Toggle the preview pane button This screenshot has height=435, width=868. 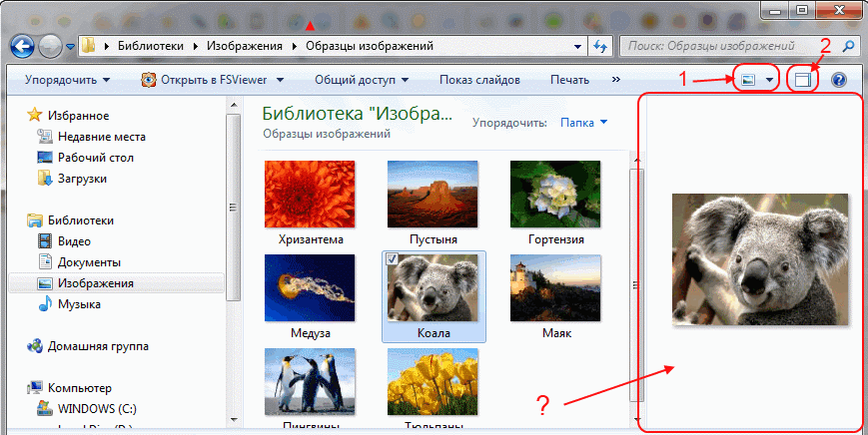pyautogui.click(x=804, y=80)
